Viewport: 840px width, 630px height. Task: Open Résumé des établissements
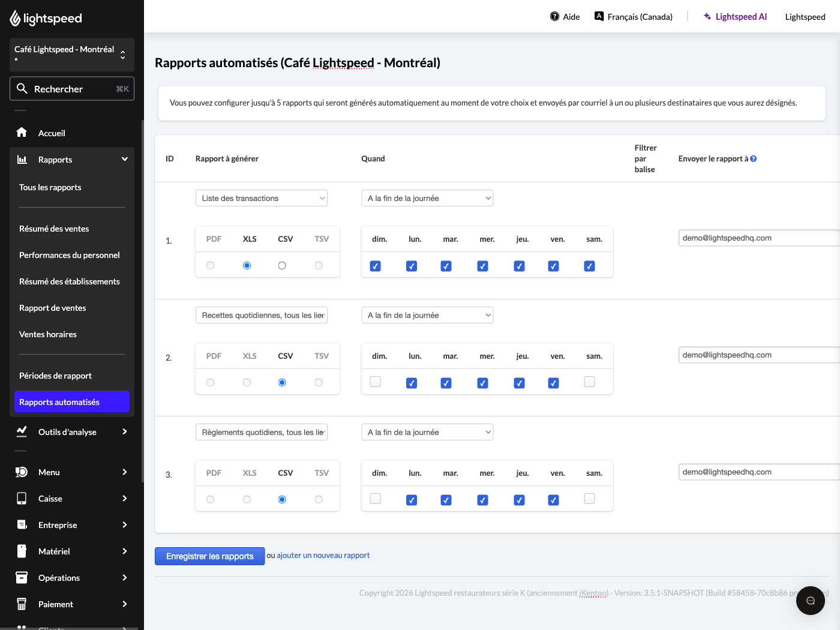click(x=70, y=281)
